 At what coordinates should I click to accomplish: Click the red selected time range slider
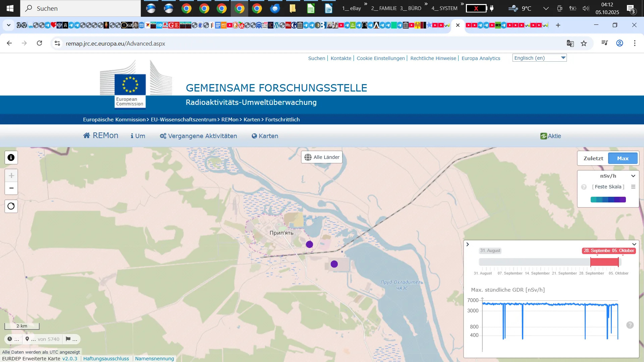tap(604, 262)
